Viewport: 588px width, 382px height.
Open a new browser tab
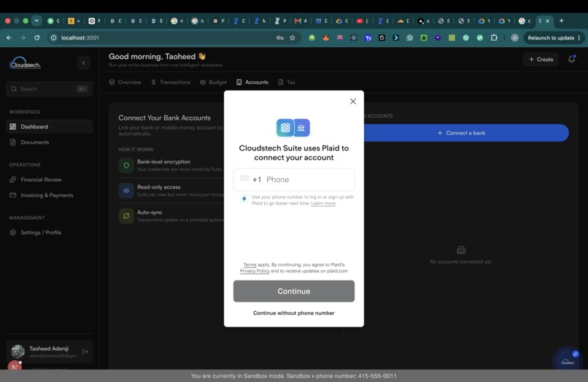[x=562, y=20]
